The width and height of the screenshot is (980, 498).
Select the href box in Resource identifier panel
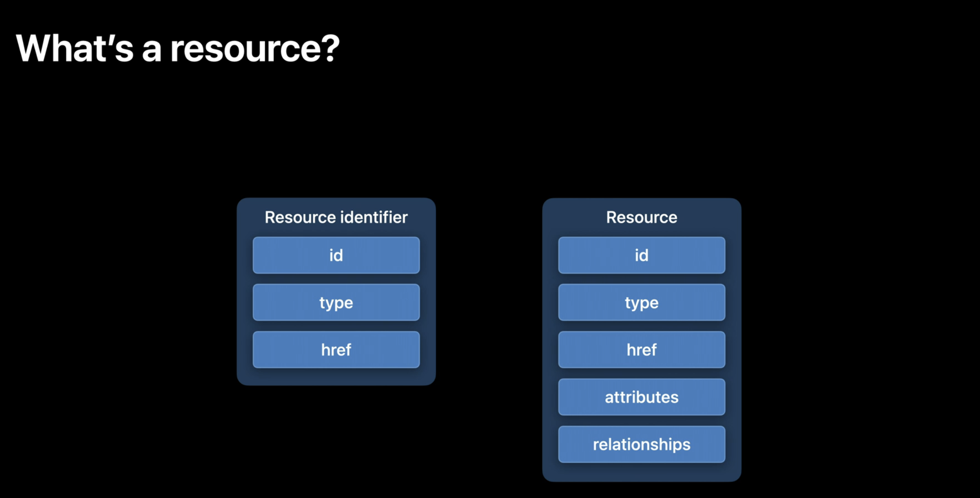click(336, 350)
